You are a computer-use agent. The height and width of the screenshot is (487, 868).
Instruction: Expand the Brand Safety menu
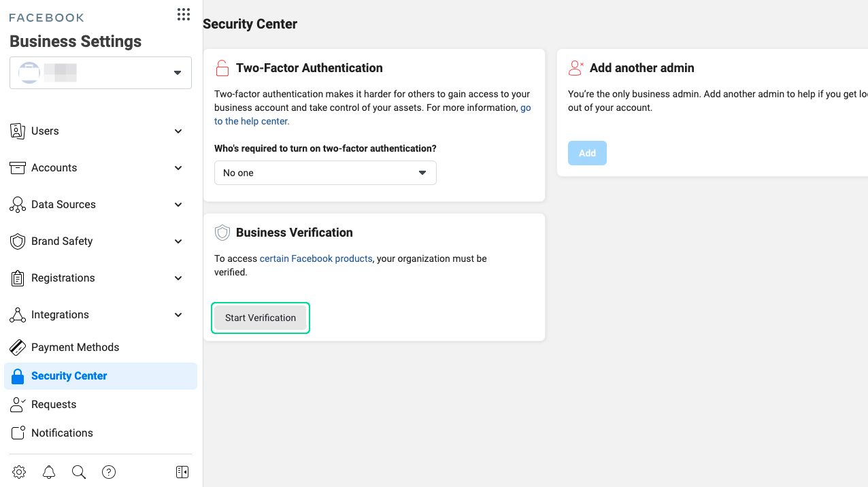pyautogui.click(x=97, y=241)
